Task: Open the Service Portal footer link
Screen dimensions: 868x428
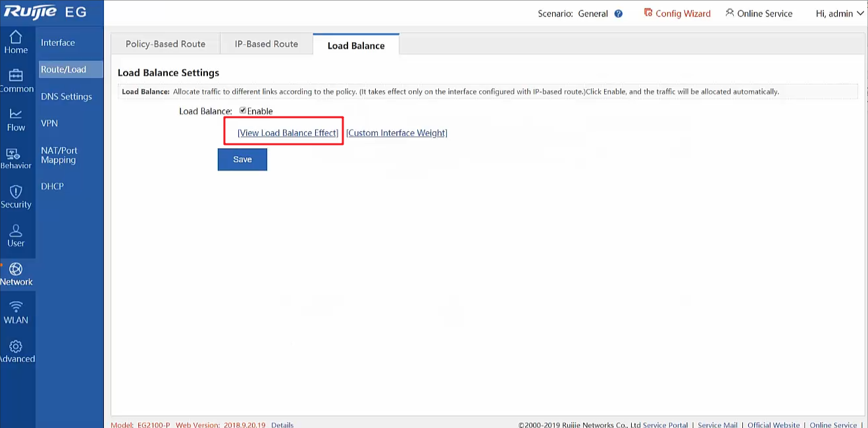Action: click(x=665, y=425)
